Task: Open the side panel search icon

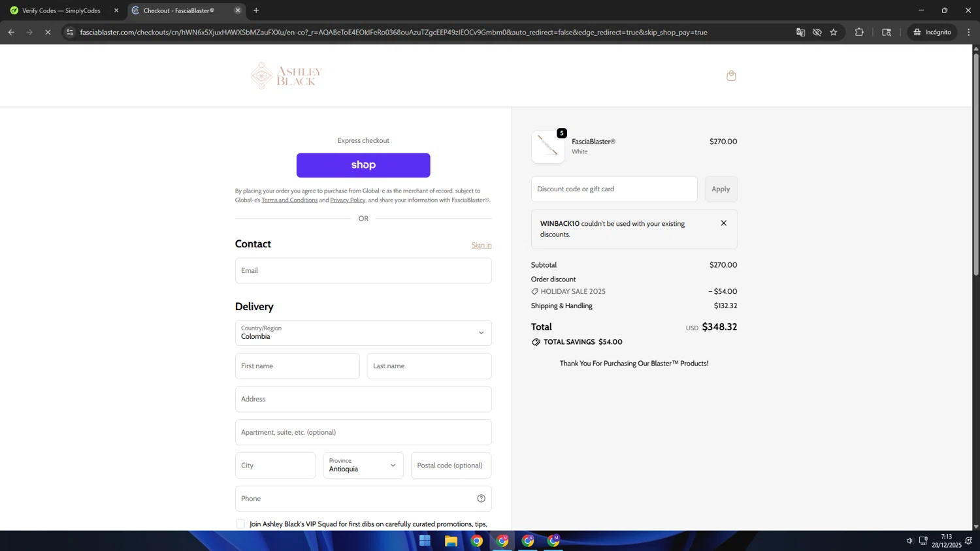Action: coord(887,32)
